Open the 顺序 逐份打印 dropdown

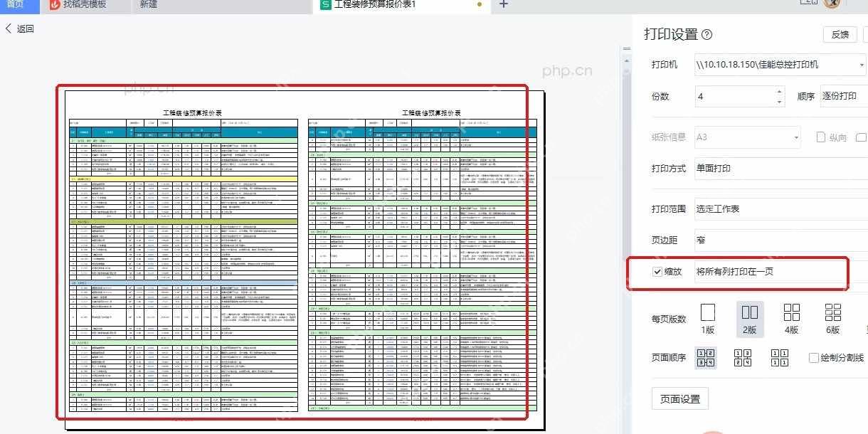tap(843, 96)
